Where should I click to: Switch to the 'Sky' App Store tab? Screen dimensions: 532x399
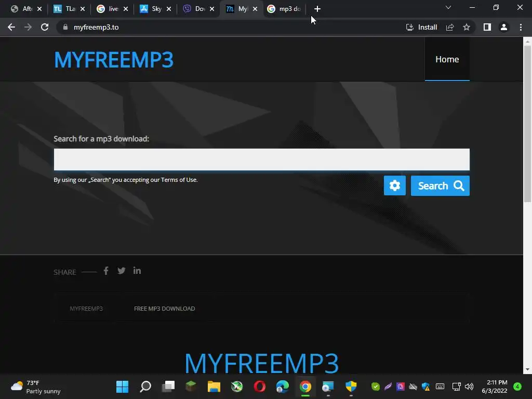(151, 9)
